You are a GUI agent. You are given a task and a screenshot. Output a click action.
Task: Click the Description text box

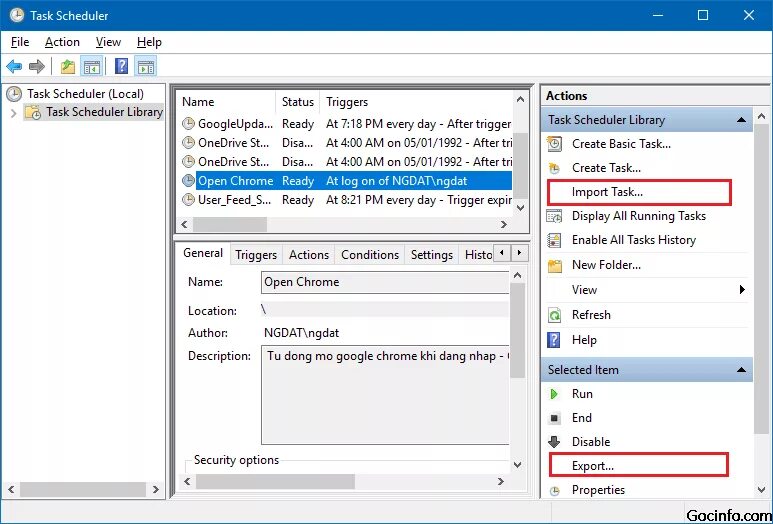pyautogui.click(x=385, y=395)
